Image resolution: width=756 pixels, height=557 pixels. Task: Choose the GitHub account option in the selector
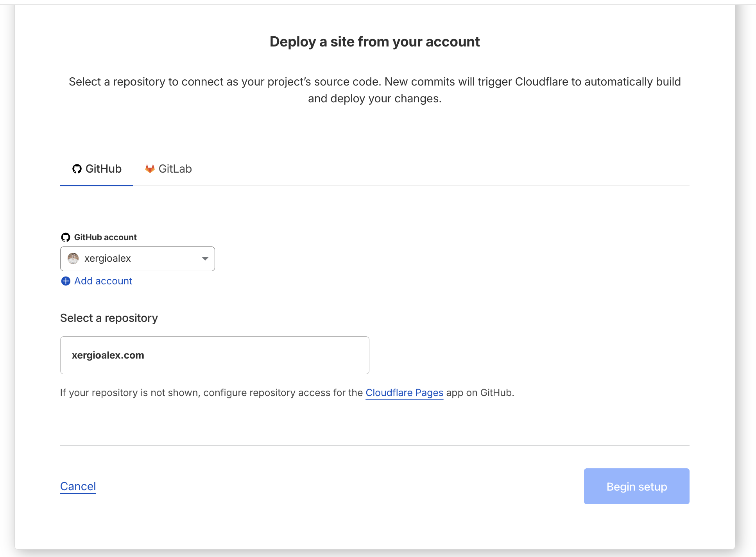pyautogui.click(x=137, y=258)
